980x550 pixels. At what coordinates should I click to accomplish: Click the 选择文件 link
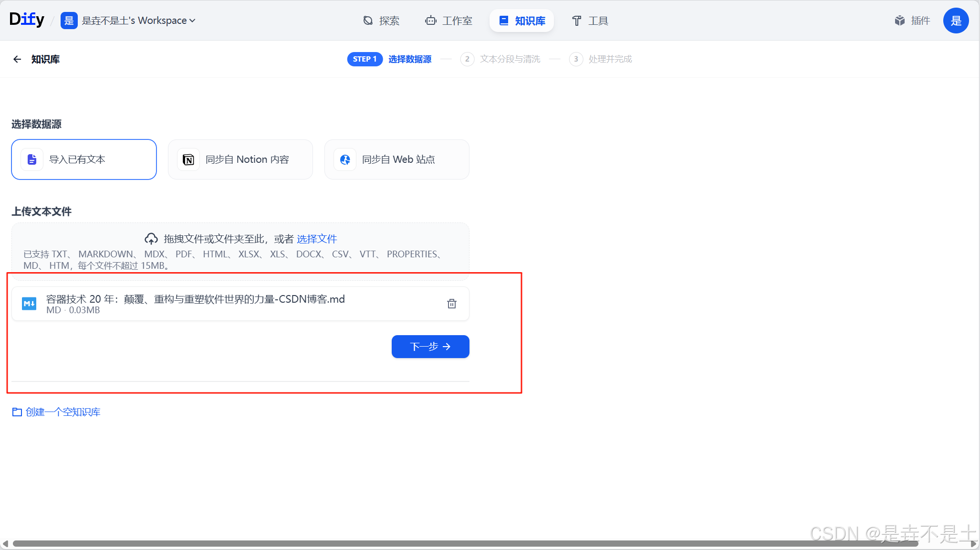click(317, 239)
